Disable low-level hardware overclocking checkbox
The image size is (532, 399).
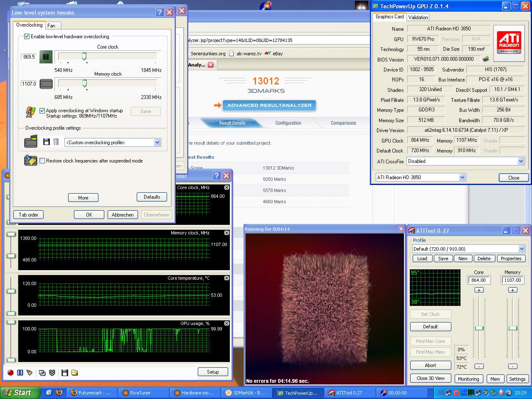(x=27, y=37)
